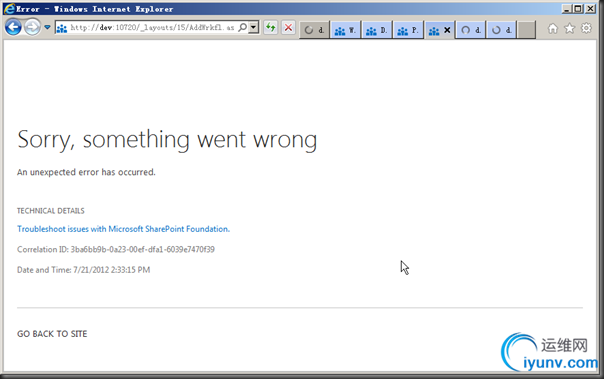
Task: Switch to the sixth tab, the loading 'd.' tab after the active tab
Action: 471,30
